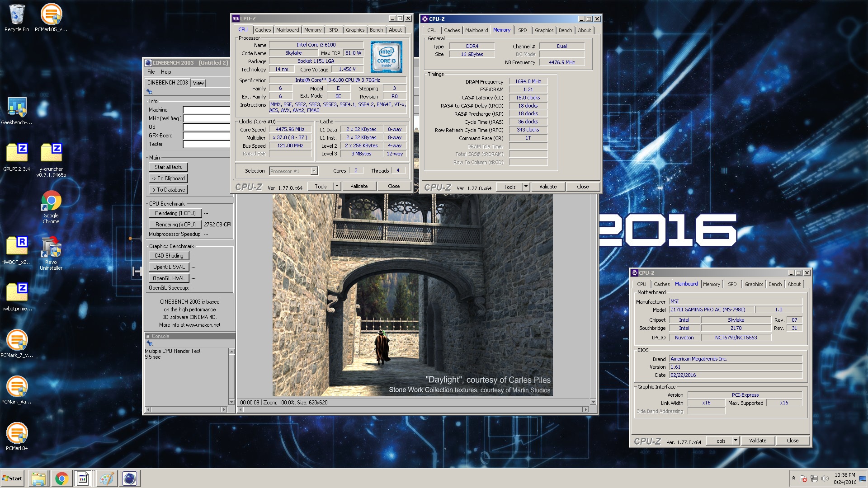Select CINEBENCH 2003 tab

[167, 83]
